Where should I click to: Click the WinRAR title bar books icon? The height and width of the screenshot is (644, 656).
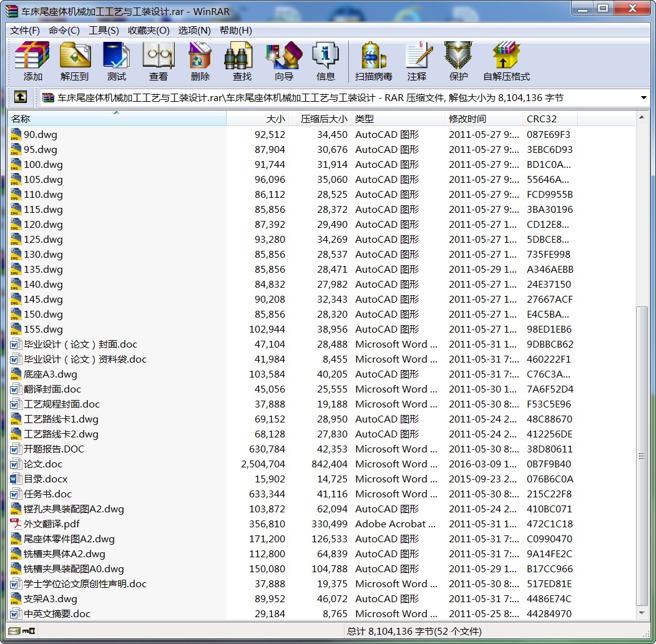tap(12, 11)
